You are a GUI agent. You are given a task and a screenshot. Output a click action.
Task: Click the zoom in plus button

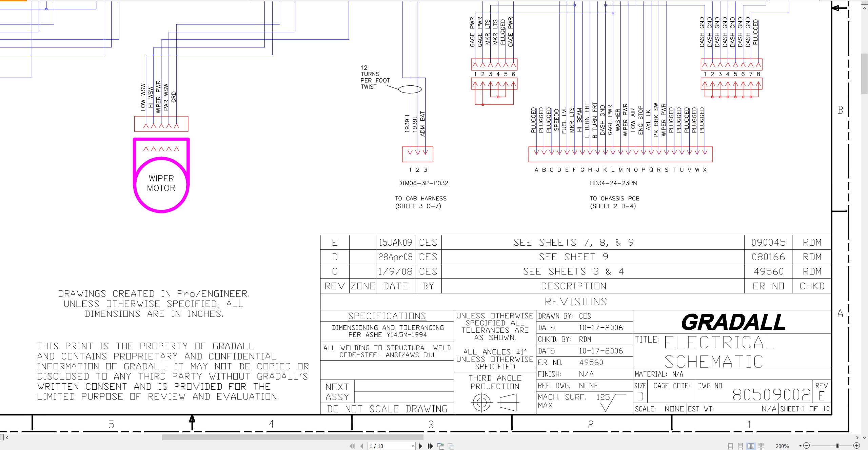click(857, 446)
